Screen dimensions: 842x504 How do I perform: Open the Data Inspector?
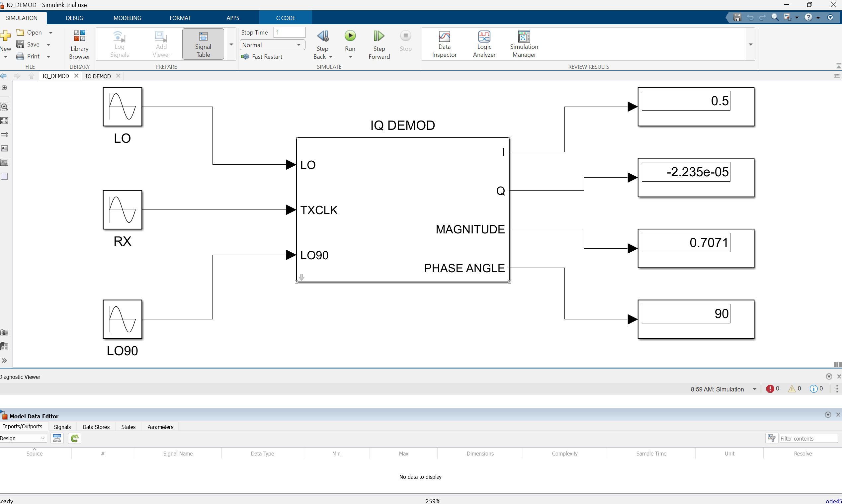click(x=444, y=44)
